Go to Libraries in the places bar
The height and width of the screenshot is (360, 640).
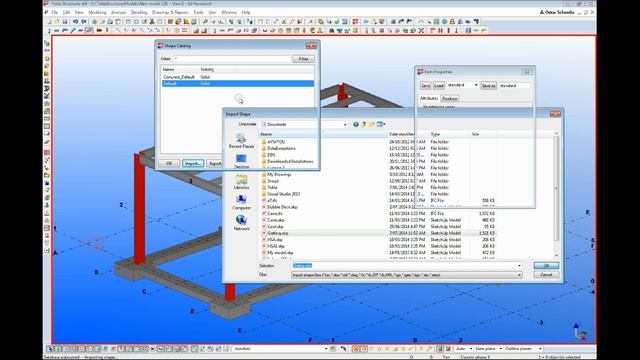coord(241,182)
